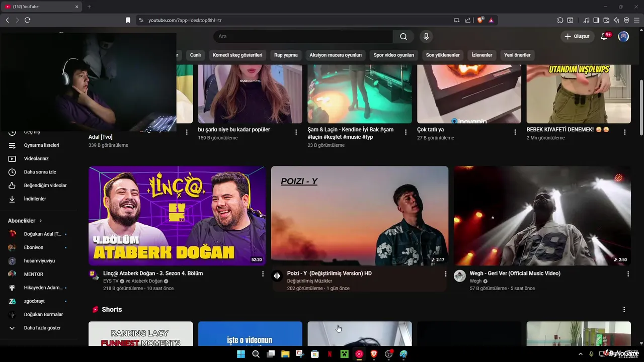The image size is (644, 362).
Task: Select the Son yüklenenler chip
Action: coord(443,55)
